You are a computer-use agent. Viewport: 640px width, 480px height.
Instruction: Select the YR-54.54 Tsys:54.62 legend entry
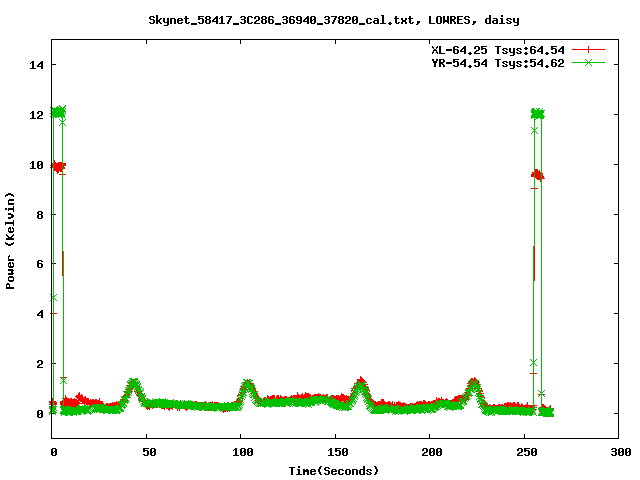coord(498,63)
